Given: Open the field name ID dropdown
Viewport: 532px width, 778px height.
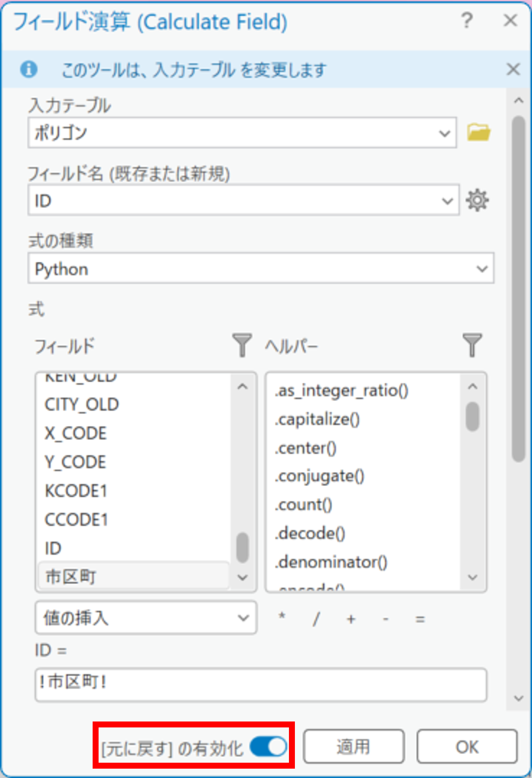Looking at the screenshot, I should pos(447,201).
